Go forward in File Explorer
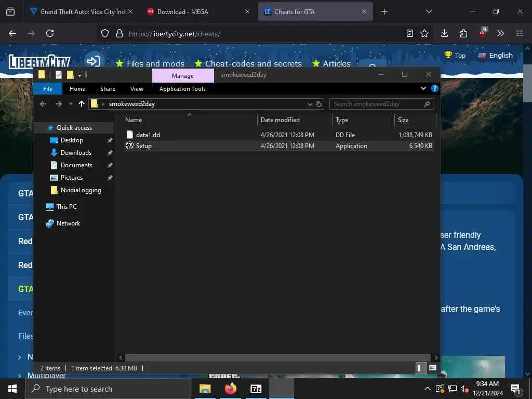The image size is (532, 399). point(58,104)
